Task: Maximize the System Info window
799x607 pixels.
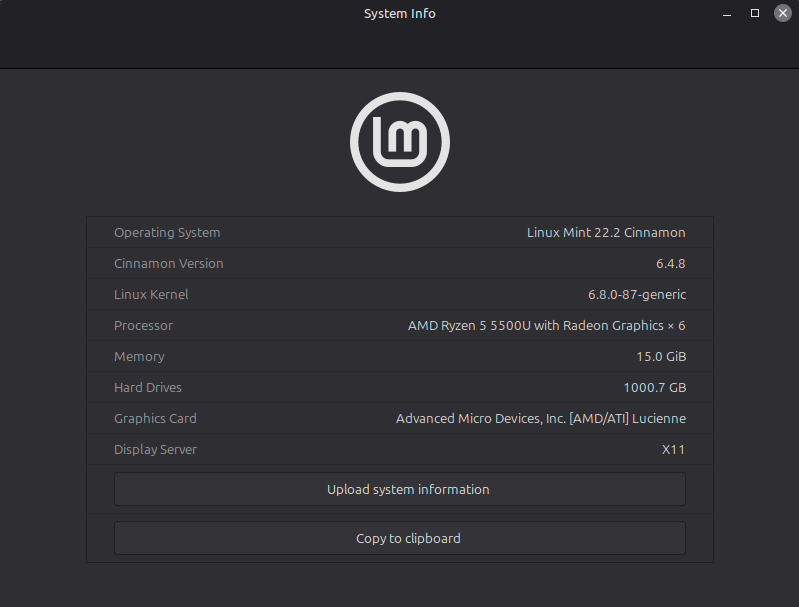Action: (x=755, y=13)
